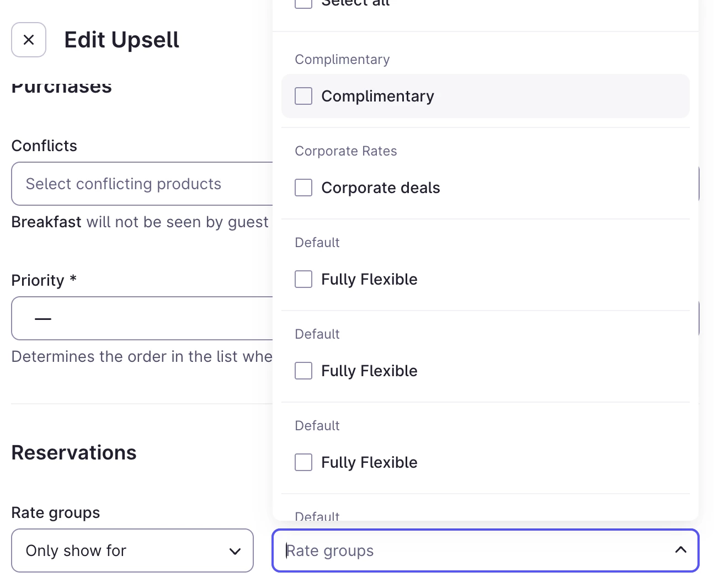Click the 'Corporate Rates' group header
This screenshot has height=588, width=714.
click(346, 151)
